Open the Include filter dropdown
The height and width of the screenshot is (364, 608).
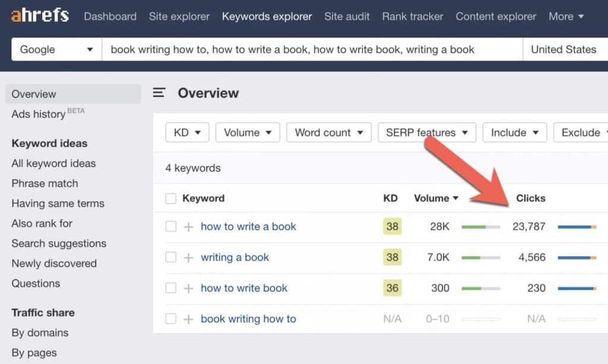[x=515, y=132]
